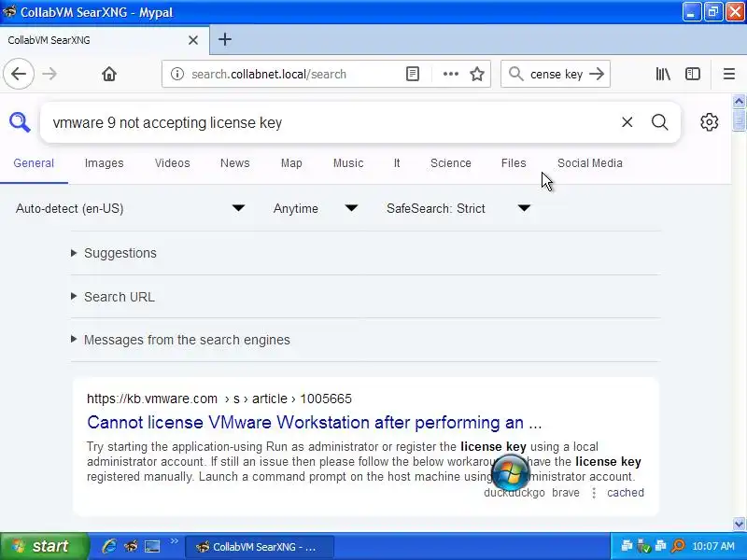Viewport: 747px width, 560px height.
Task: Switch to the Map tab
Action: click(x=291, y=163)
